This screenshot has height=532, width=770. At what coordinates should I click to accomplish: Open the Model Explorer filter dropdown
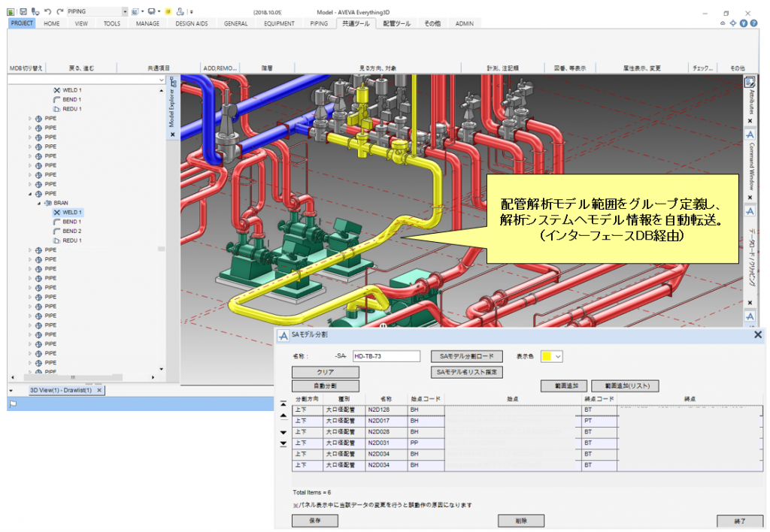pyautogui.click(x=162, y=80)
